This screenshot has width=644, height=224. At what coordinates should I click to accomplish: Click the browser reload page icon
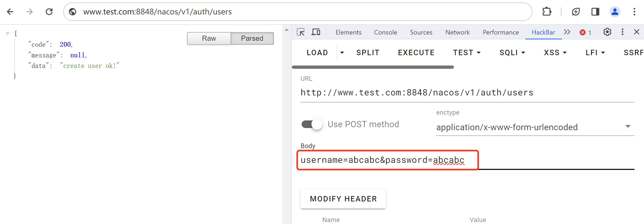(x=49, y=12)
